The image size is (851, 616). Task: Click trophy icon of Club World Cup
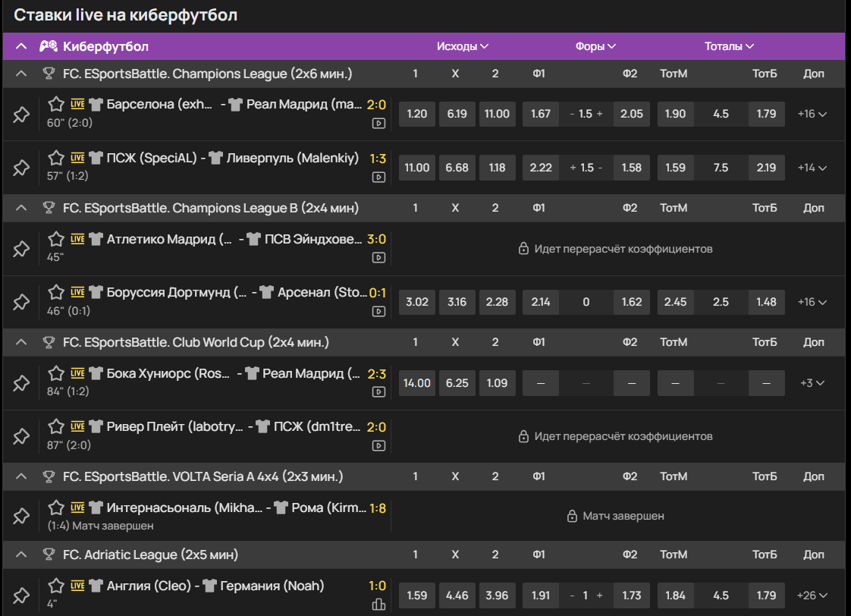(x=49, y=342)
